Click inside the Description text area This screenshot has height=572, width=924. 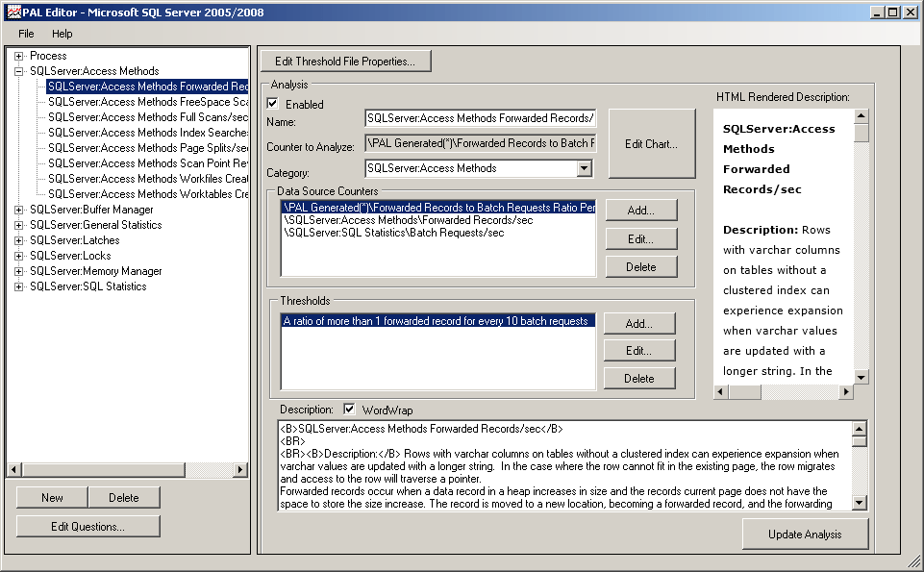(565, 466)
